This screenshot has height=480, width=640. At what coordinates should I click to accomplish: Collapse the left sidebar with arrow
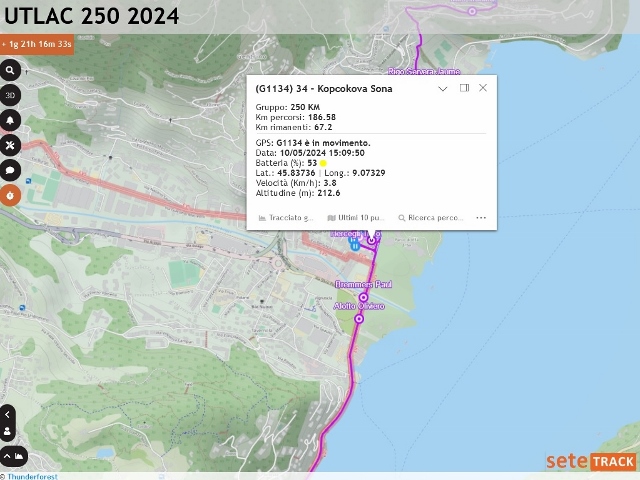[7, 415]
